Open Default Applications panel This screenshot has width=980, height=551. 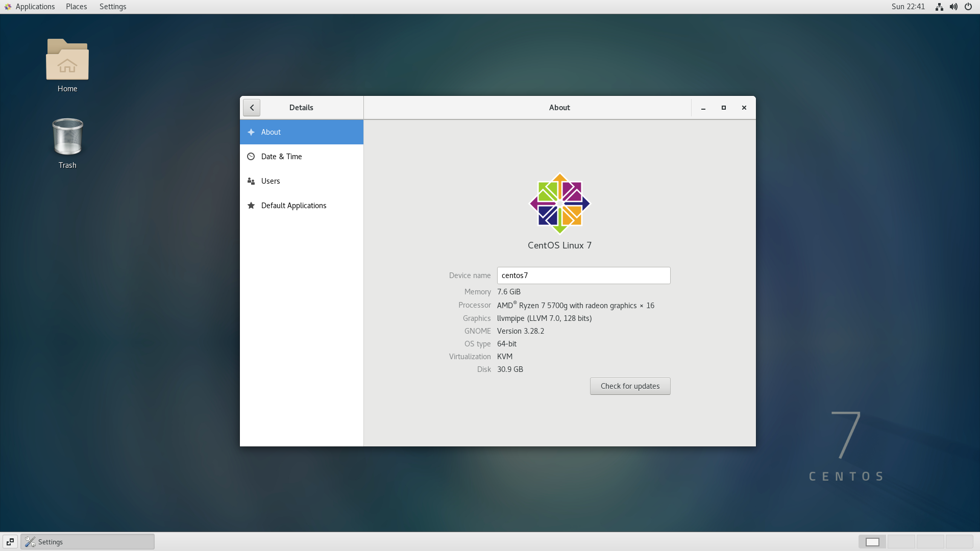[301, 206]
